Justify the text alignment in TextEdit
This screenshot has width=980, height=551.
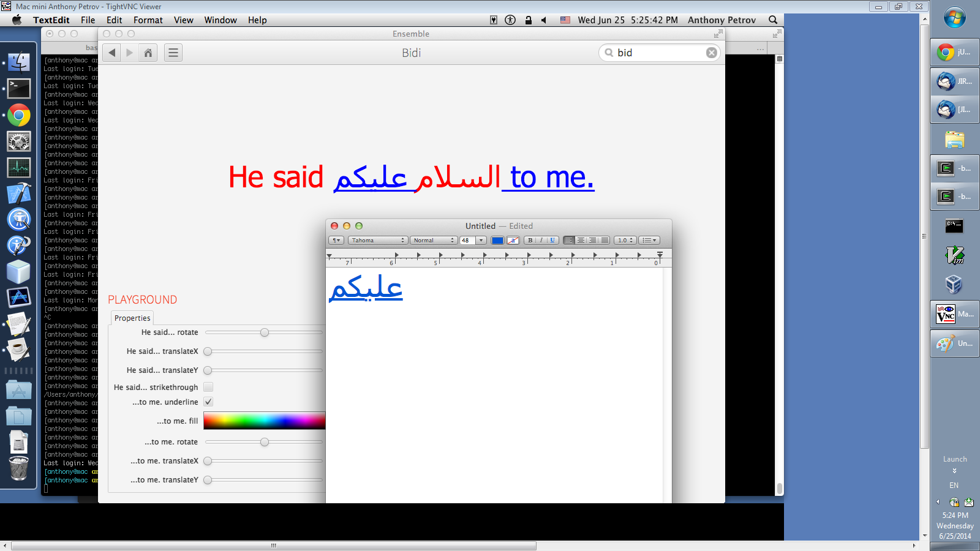(x=605, y=241)
